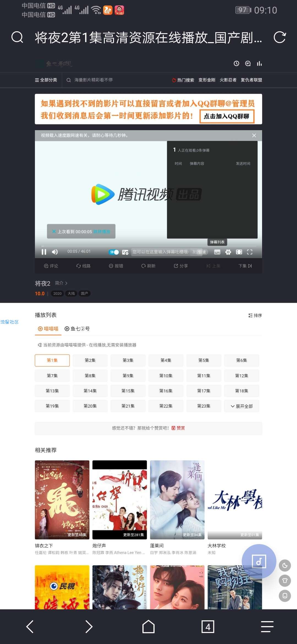Close the video loading notice bar
This screenshot has width=297, height=644.
[x=254, y=135]
